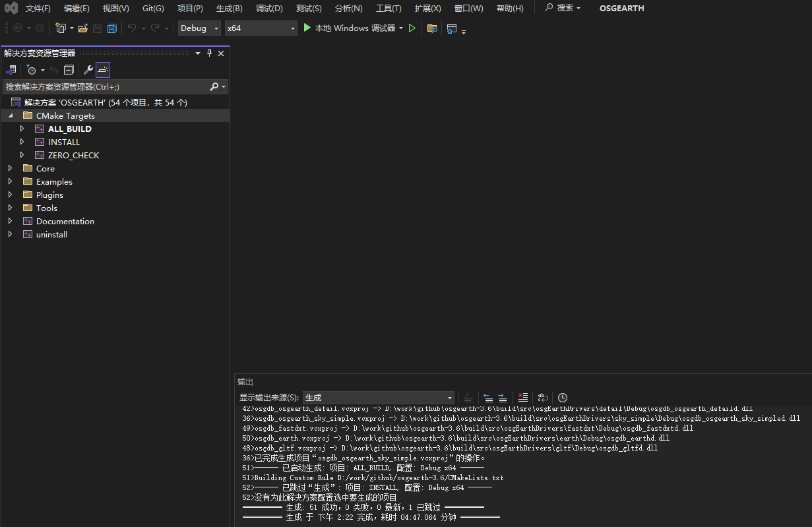Open the 项目(P) menu
Screen dimensions: 812x527
tap(190, 9)
